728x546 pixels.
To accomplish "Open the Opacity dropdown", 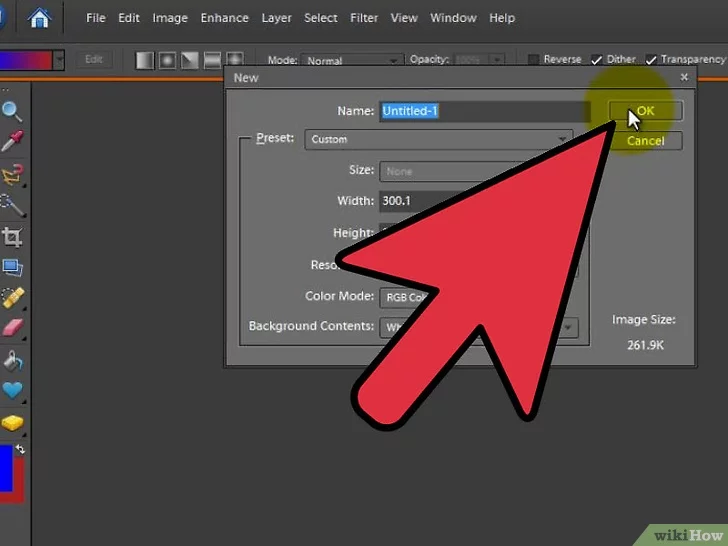I will click(496, 59).
